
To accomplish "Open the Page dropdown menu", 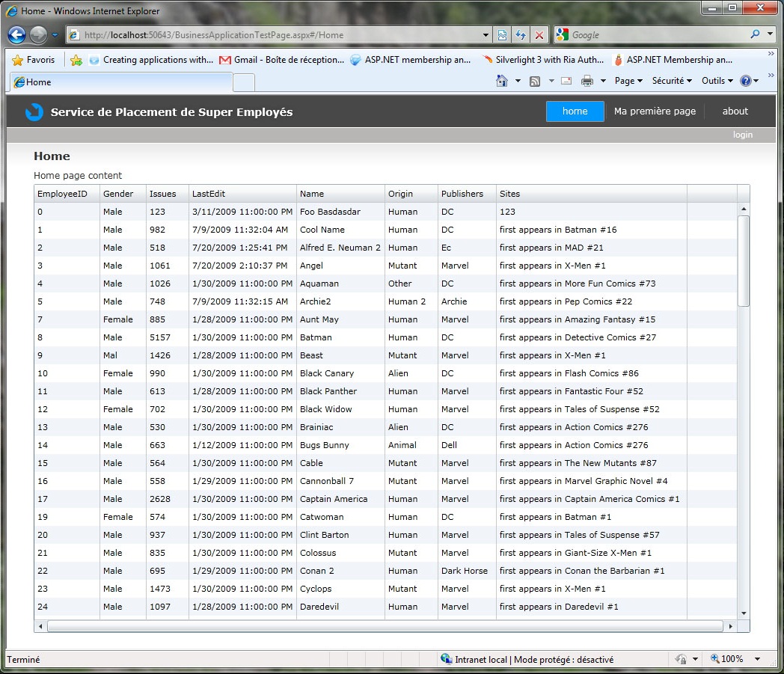I will pyautogui.click(x=628, y=81).
